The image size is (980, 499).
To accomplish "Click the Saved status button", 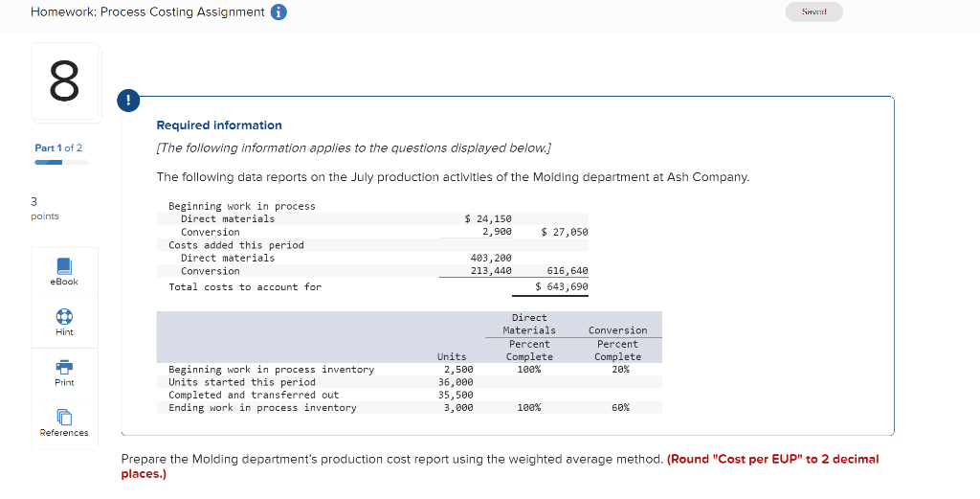I will 813,11.
